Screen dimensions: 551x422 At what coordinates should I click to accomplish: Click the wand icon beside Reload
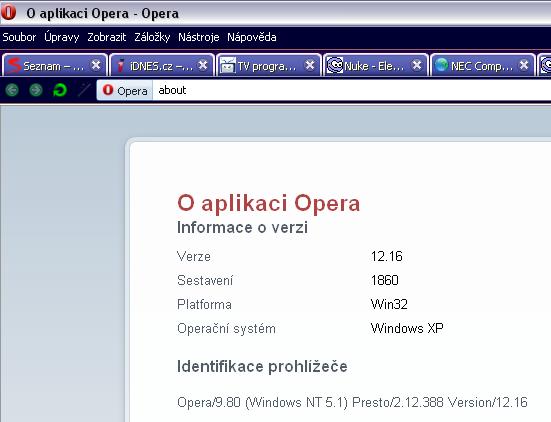pos(84,90)
